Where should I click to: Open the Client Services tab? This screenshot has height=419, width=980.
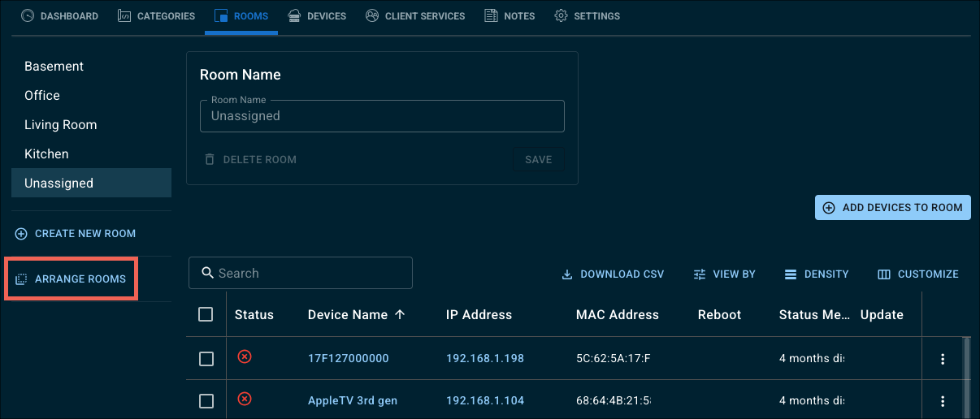(415, 16)
